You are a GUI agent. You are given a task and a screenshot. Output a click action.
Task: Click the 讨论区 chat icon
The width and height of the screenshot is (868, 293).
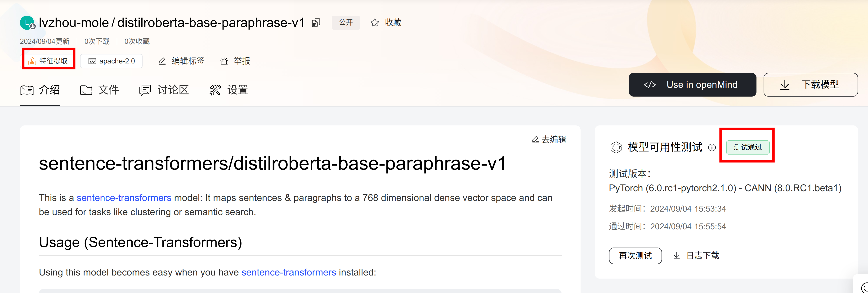145,90
